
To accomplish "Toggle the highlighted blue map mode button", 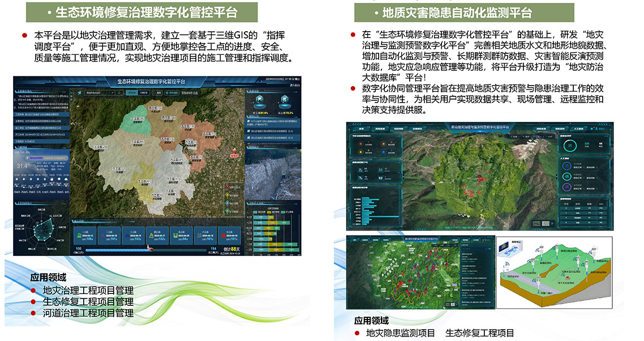I will (131, 92).
